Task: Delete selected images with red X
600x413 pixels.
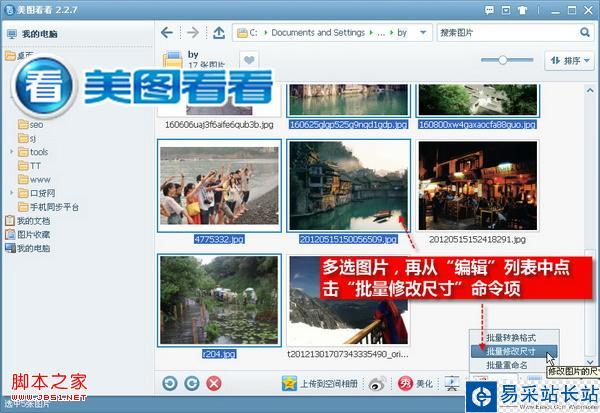Action: (x=214, y=383)
